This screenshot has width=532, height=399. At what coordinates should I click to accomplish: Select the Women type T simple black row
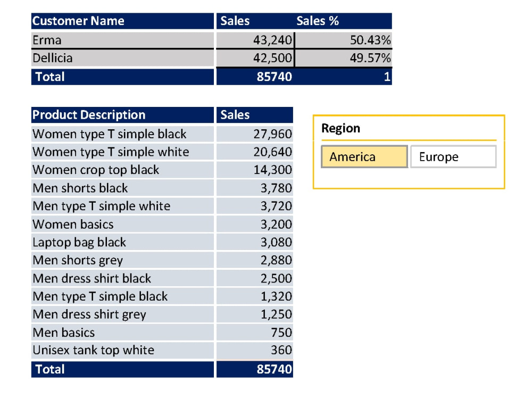pyautogui.click(x=162, y=134)
